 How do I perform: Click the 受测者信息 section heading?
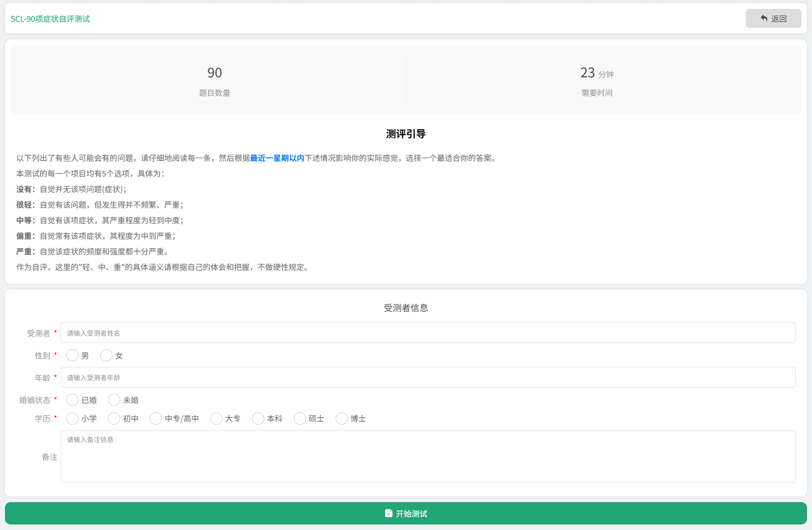pos(406,308)
